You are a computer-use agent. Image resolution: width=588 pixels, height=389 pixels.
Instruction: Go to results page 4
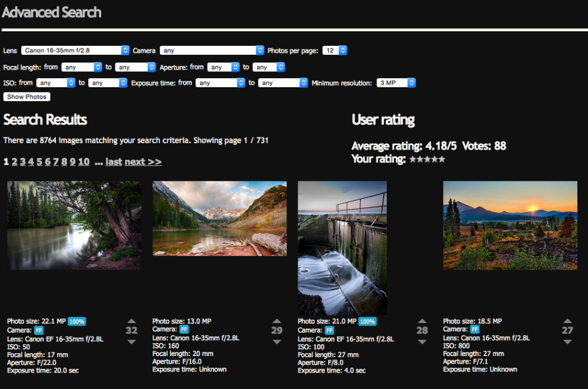pyautogui.click(x=31, y=162)
